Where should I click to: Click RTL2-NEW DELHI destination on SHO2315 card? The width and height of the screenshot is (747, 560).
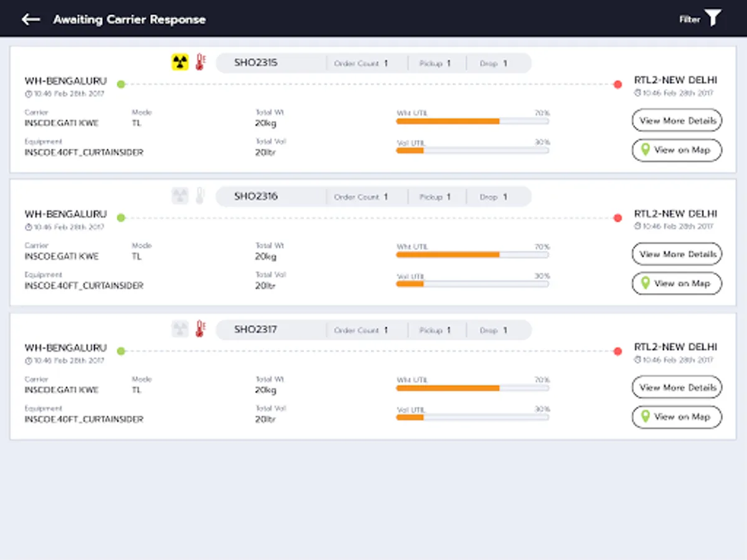675,80
